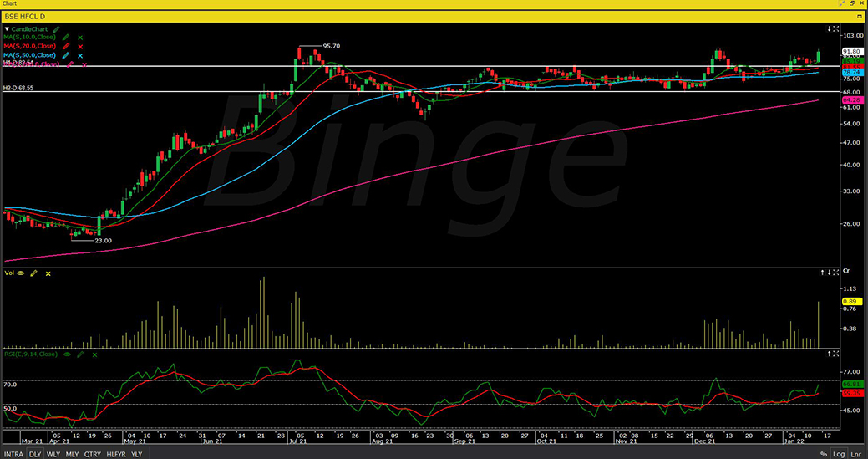Select the CandleChart legend label
Image resolution: width=868 pixels, height=459 pixels.
pyautogui.click(x=30, y=28)
